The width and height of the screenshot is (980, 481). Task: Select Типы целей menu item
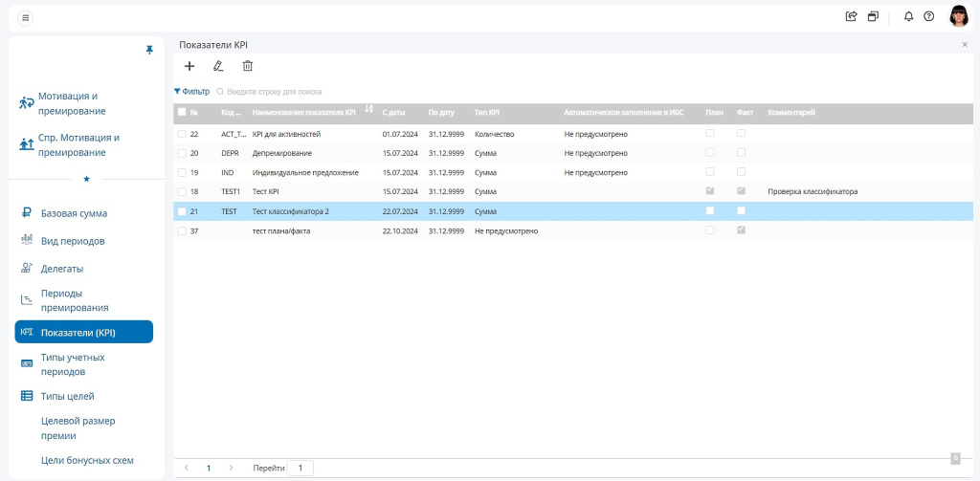coord(67,396)
